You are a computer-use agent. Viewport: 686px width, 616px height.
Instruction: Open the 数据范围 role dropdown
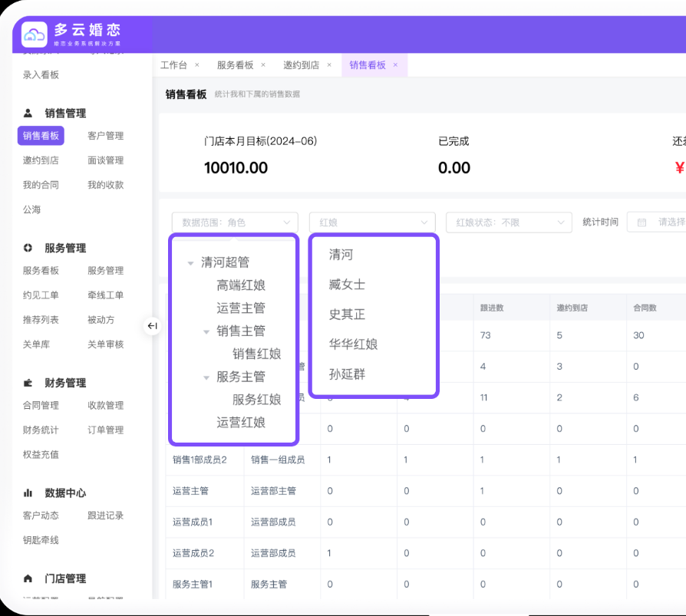click(235, 222)
